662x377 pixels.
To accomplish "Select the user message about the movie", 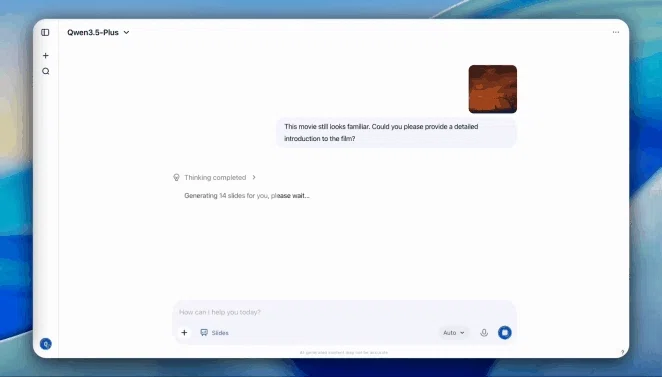I will point(396,133).
